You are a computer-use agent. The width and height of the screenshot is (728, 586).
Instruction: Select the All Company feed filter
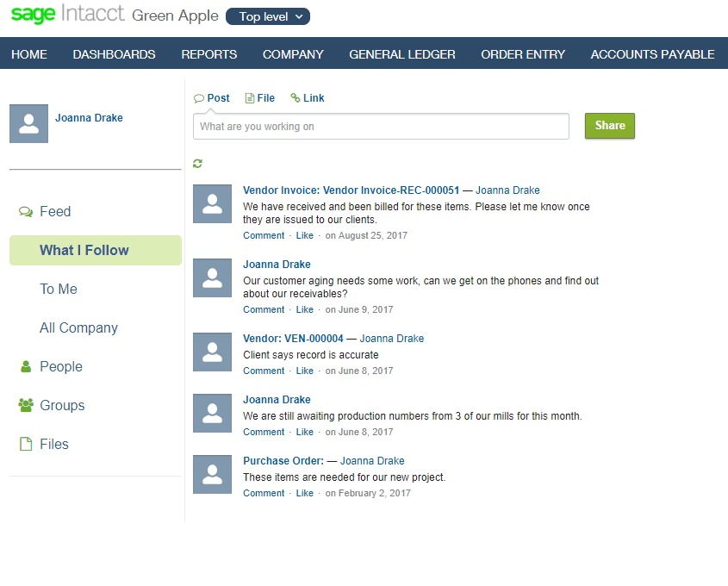pyautogui.click(x=78, y=327)
